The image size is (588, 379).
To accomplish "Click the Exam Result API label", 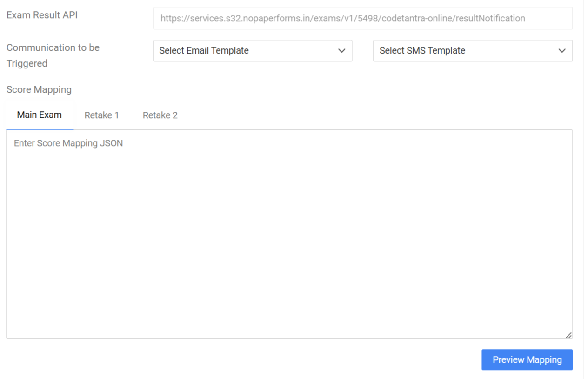I will click(42, 15).
